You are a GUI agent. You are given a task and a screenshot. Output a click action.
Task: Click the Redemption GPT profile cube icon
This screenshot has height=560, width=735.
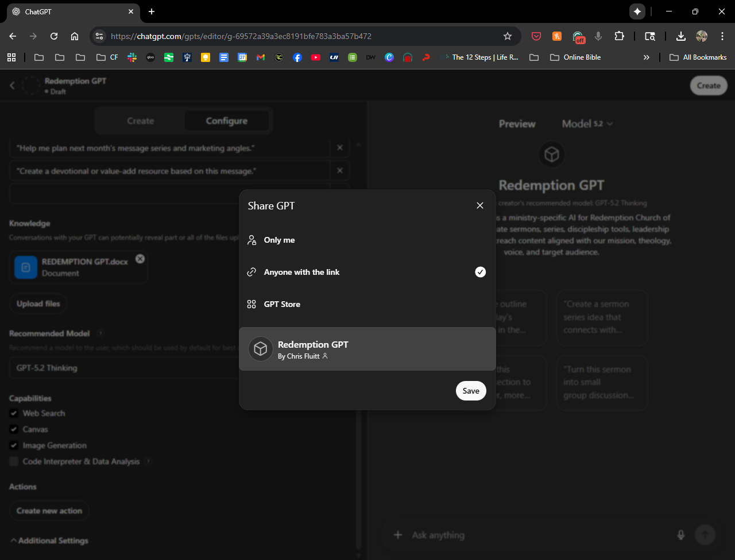click(261, 349)
